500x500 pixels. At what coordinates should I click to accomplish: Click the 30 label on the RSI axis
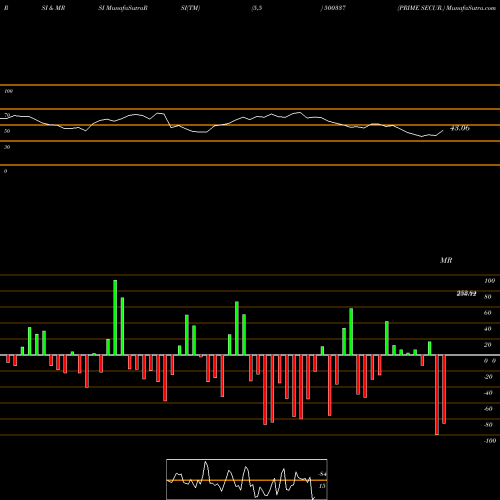point(7,147)
